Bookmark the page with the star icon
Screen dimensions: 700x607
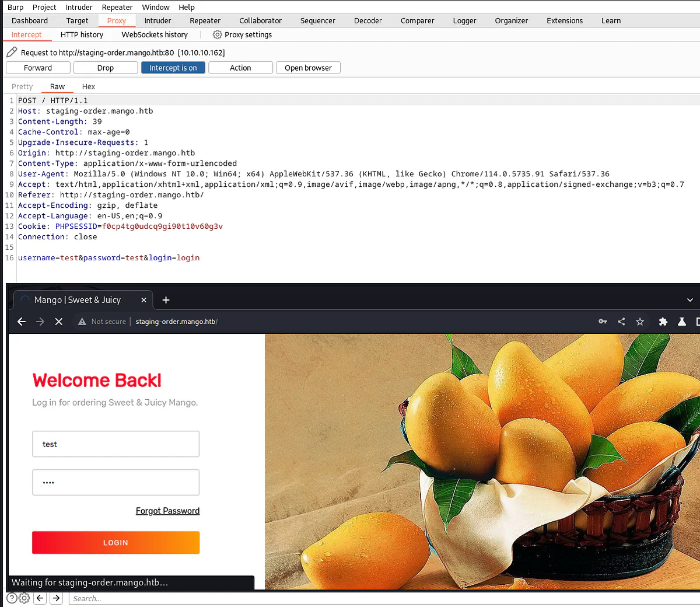click(640, 322)
